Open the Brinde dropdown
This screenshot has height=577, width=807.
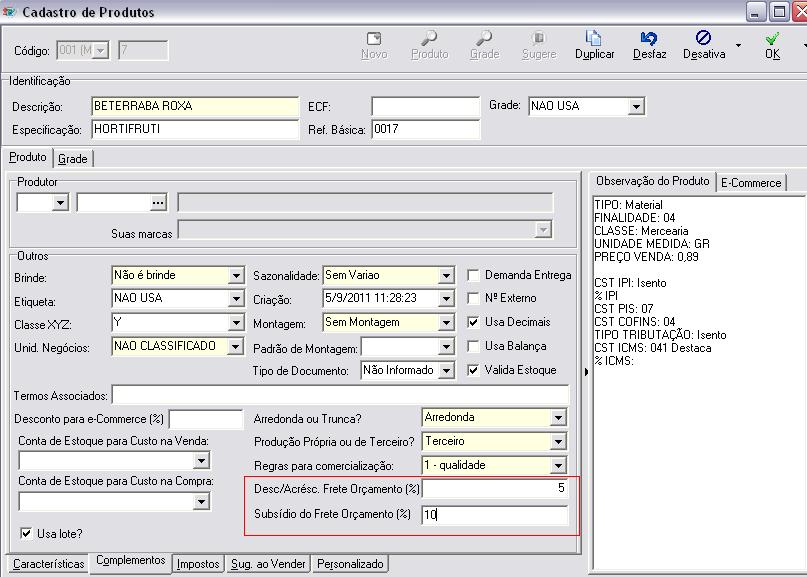236,276
